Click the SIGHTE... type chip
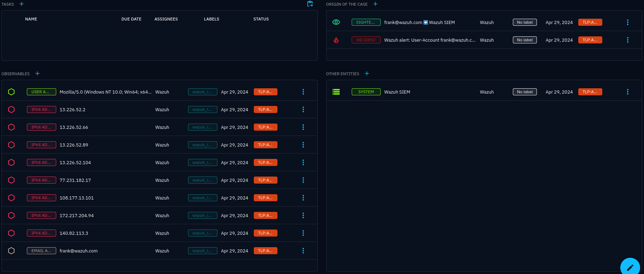 [x=366, y=22]
